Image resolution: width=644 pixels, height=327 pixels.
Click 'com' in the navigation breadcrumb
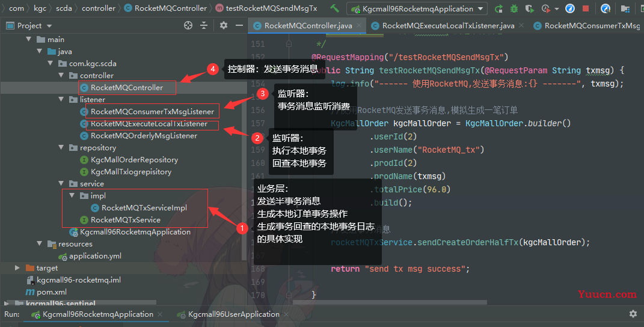coord(16,8)
